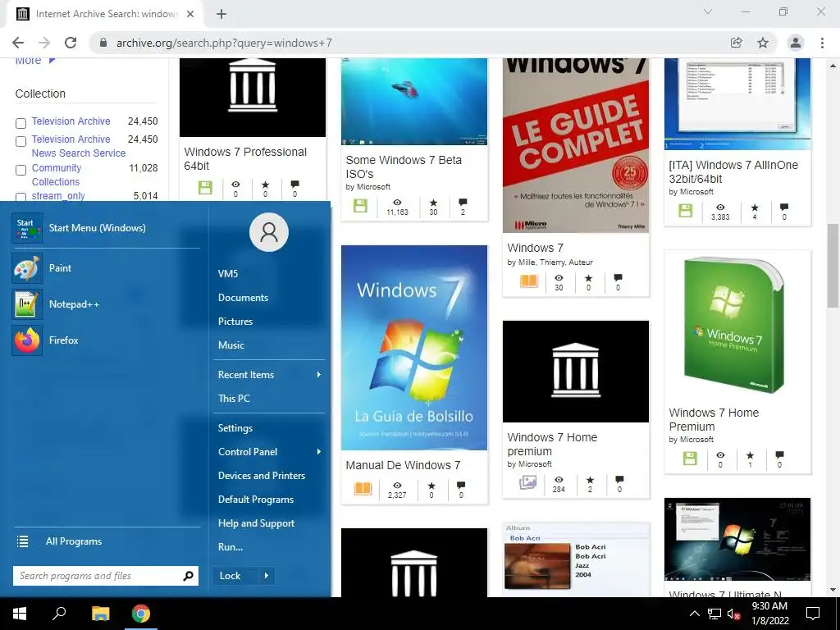Open This PC from the Start menu

point(234,398)
